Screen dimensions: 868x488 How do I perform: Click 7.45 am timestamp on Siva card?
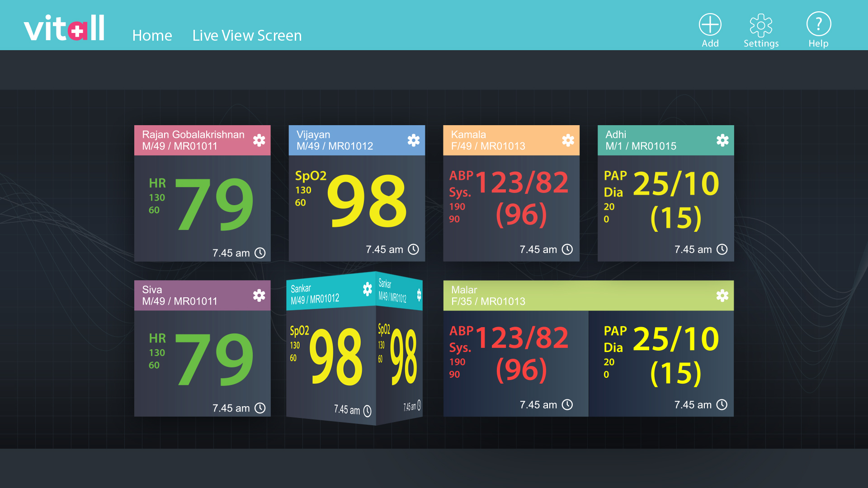coord(231,408)
